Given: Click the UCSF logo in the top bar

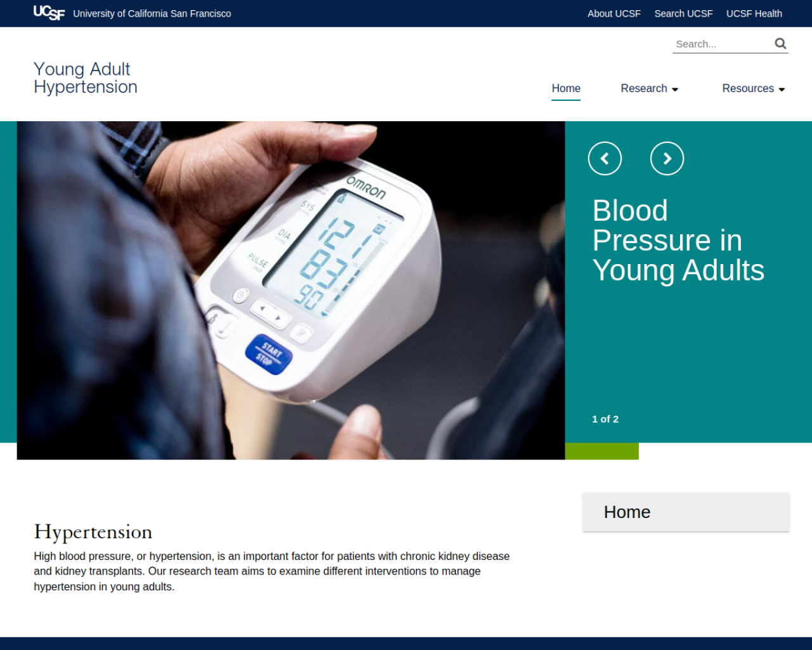Looking at the screenshot, I should [49, 13].
